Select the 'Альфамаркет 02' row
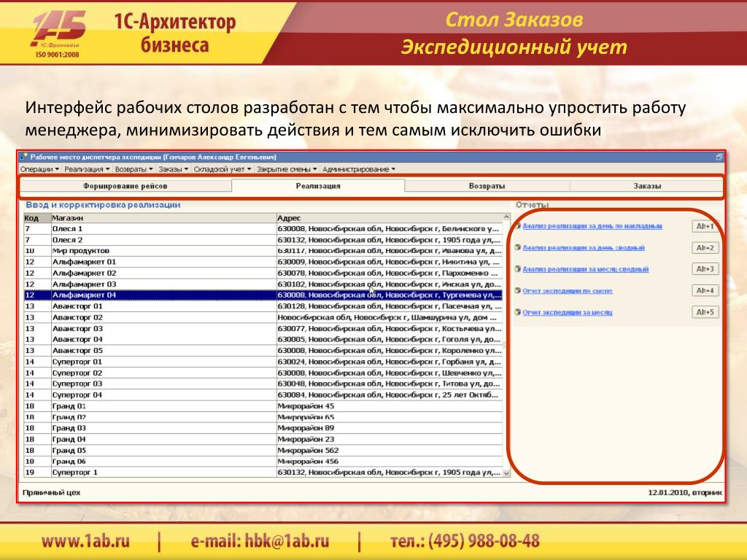 tap(263, 273)
